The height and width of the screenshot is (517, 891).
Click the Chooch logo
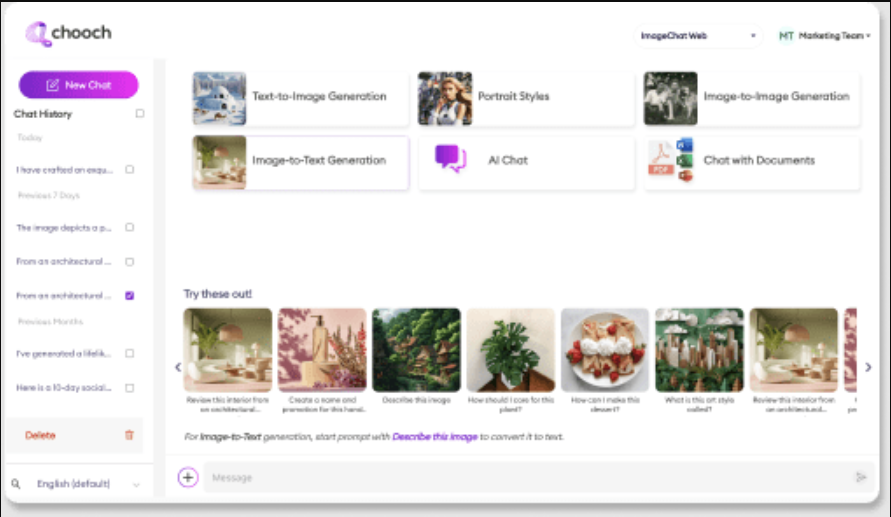(x=68, y=34)
